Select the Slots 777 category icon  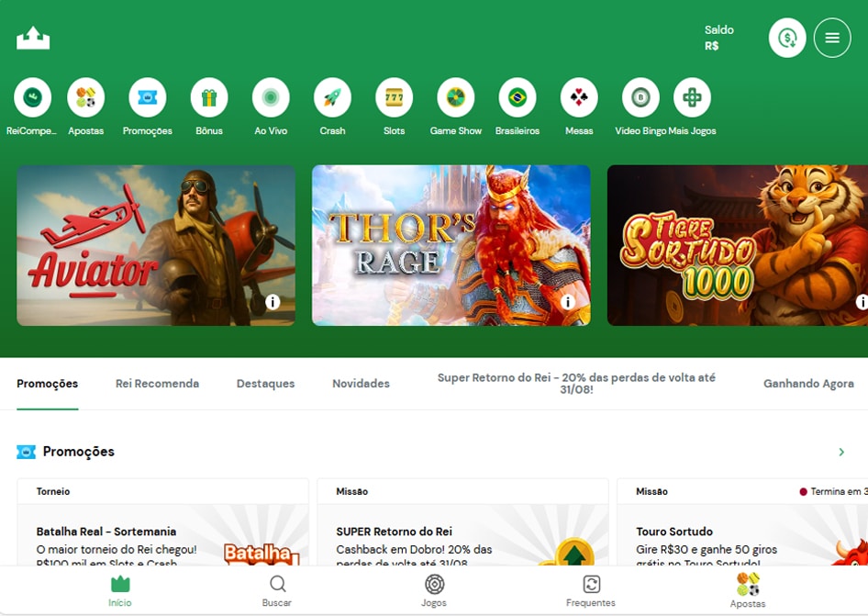tap(394, 97)
